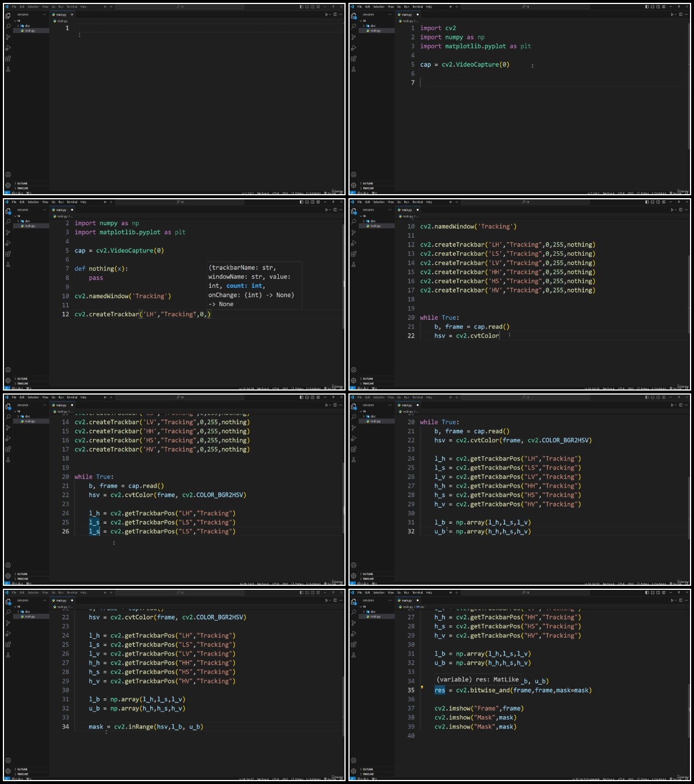Open run dropdown arrow in the empty-editor window

(331, 14)
